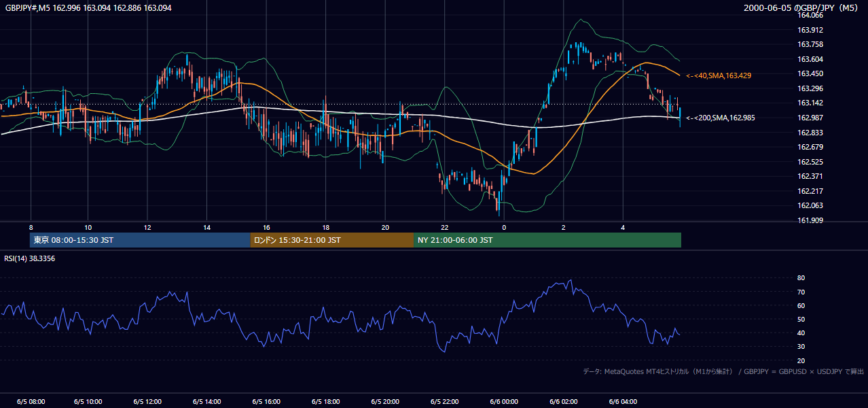The image size is (868, 408).
Task: Click bottom time label 6/6 04:00
Action: coord(623,401)
